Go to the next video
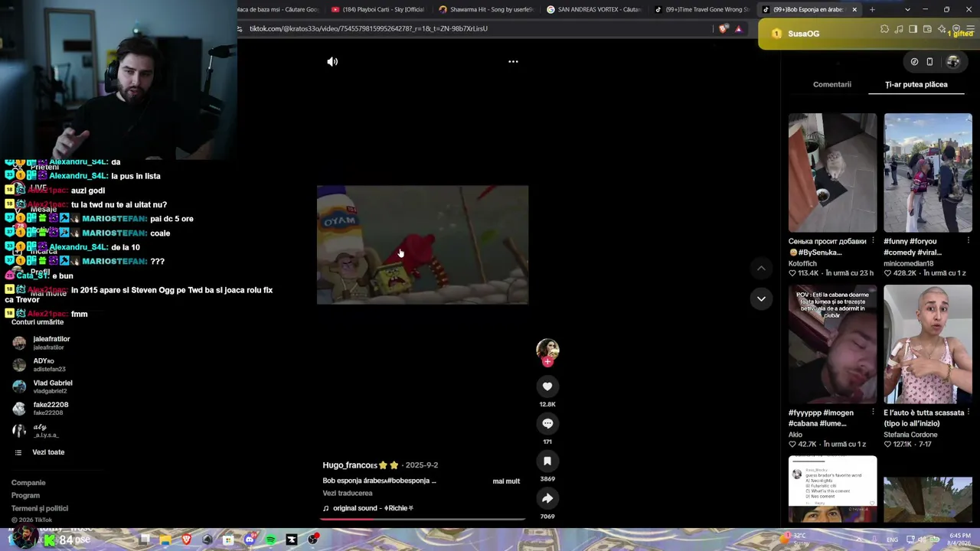This screenshot has height=551, width=980. coord(761,298)
